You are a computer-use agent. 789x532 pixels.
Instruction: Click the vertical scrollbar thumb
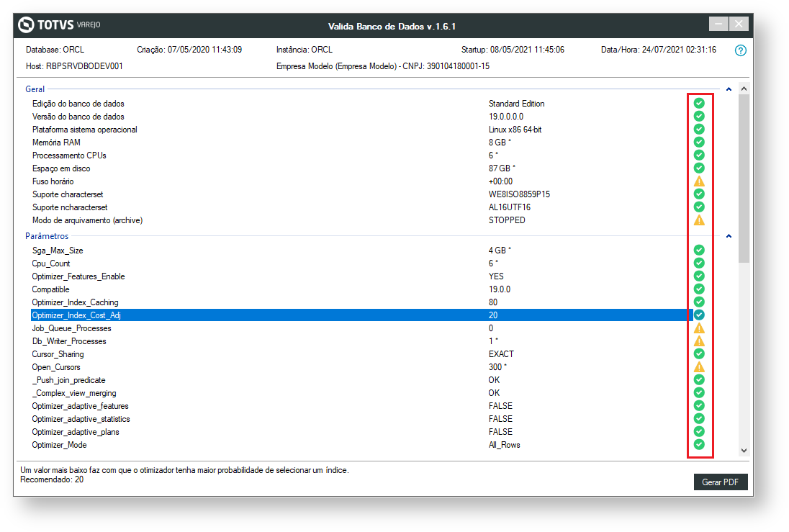pos(744,179)
